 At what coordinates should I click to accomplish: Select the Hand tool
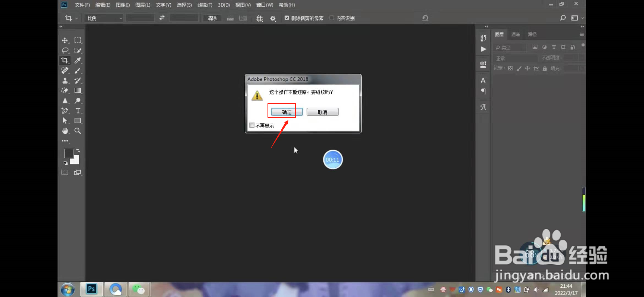point(65,131)
